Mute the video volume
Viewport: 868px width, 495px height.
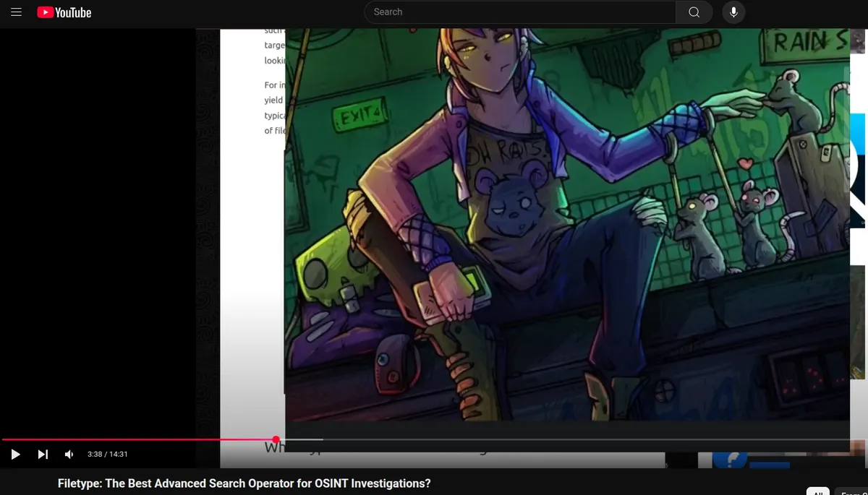click(69, 454)
